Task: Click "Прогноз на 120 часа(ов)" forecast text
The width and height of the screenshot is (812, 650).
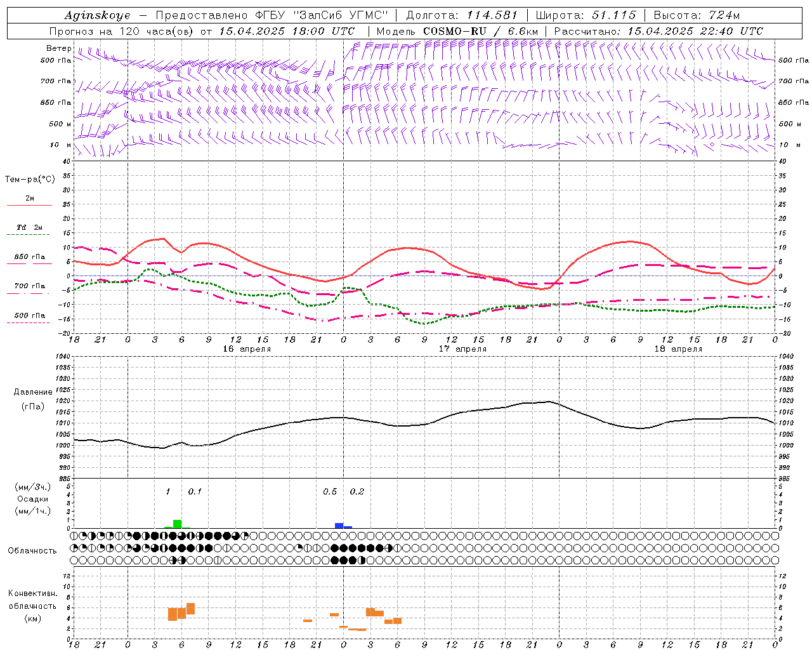Action: tap(122, 31)
